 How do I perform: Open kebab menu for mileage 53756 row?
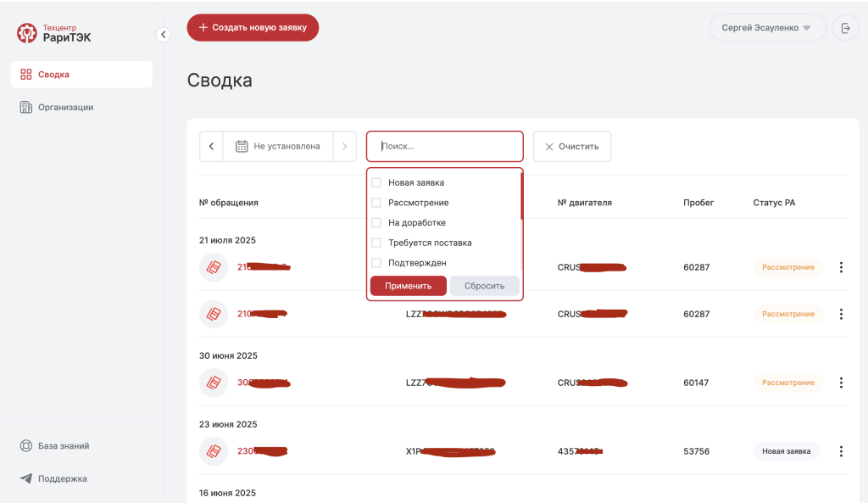pyautogui.click(x=841, y=451)
